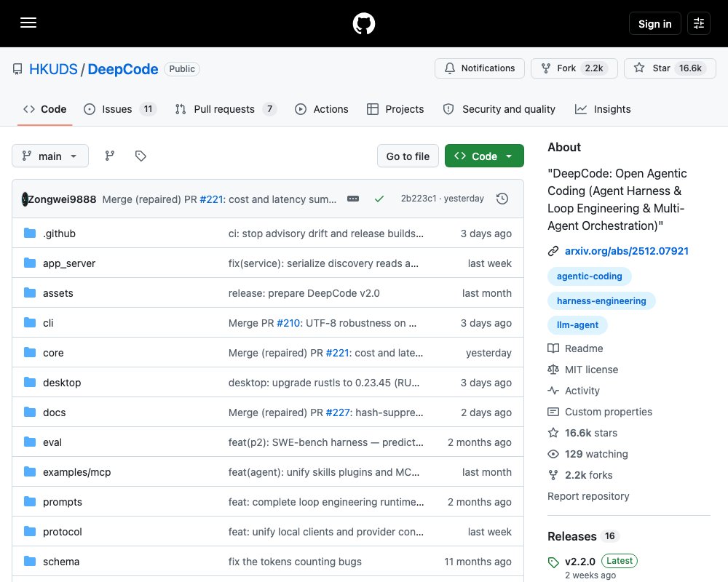Open Security and quality tab
Screen dimensions: 728x582
pyautogui.click(x=499, y=109)
